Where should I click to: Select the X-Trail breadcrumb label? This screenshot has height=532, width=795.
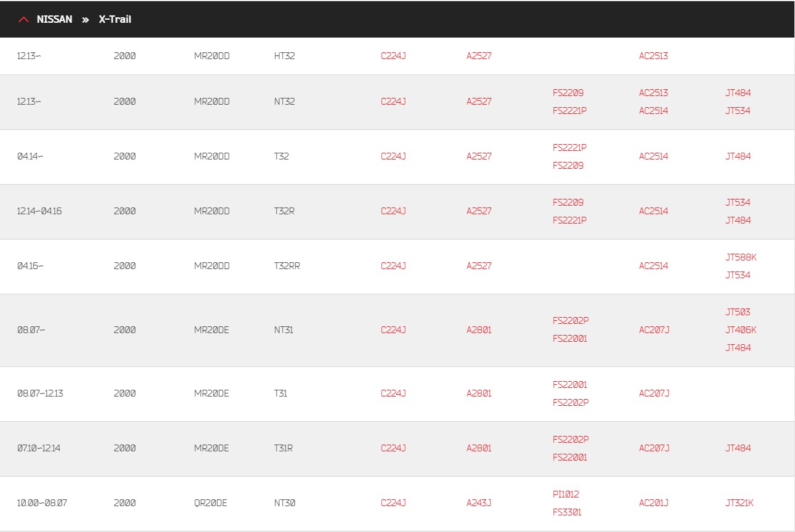point(115,20)
